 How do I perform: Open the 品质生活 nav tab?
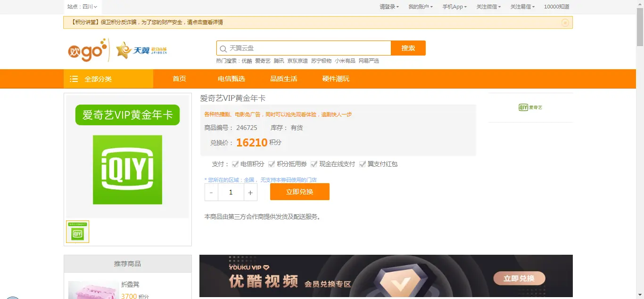click(x=284, y=79)
